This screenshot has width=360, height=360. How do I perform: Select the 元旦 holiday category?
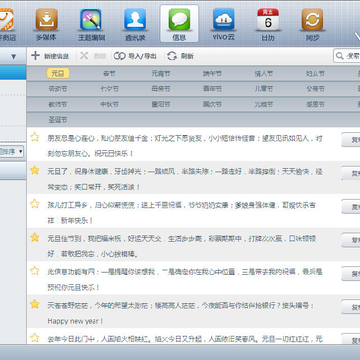point(58,73)
